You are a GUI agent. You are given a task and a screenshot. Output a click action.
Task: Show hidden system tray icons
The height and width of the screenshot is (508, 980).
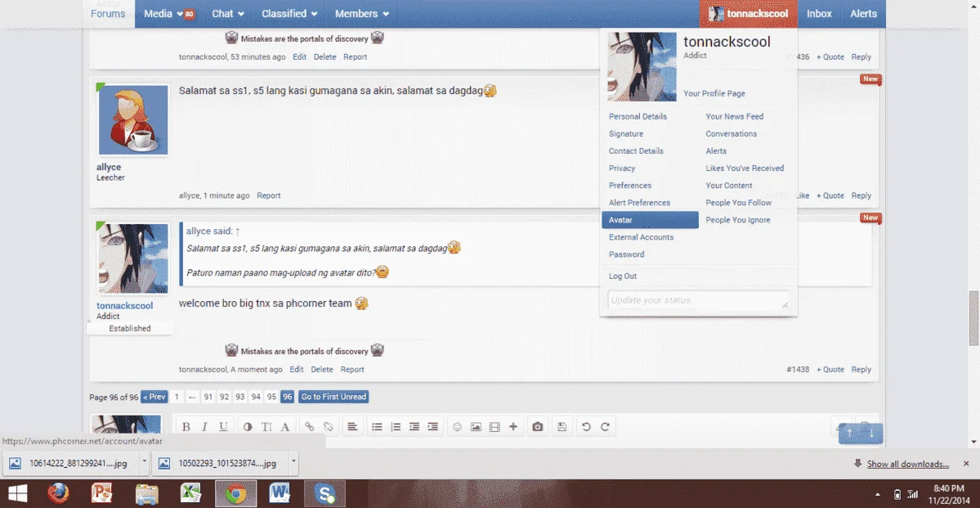tap(879, 494)
